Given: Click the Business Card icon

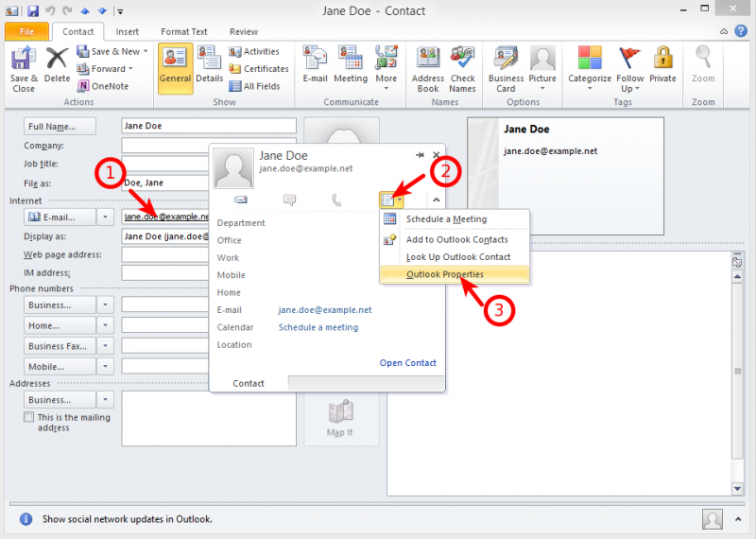Looking at the screenshot, I should tap(506, 69).
